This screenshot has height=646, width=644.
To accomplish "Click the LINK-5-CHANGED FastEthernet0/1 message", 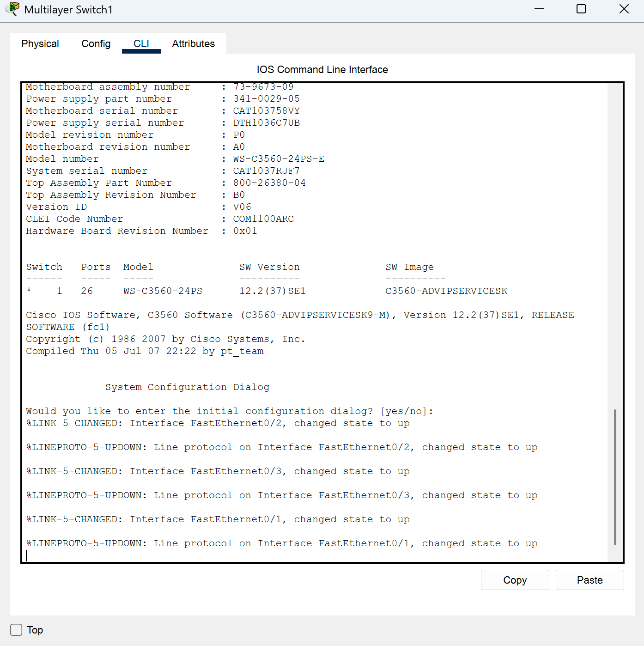I will 218,519.
